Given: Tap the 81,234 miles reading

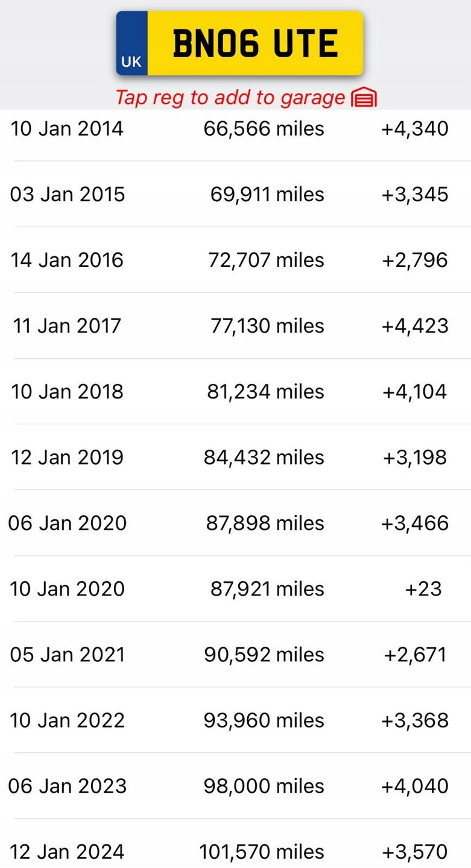Looking at the screenshot, I should click(265, 391).
